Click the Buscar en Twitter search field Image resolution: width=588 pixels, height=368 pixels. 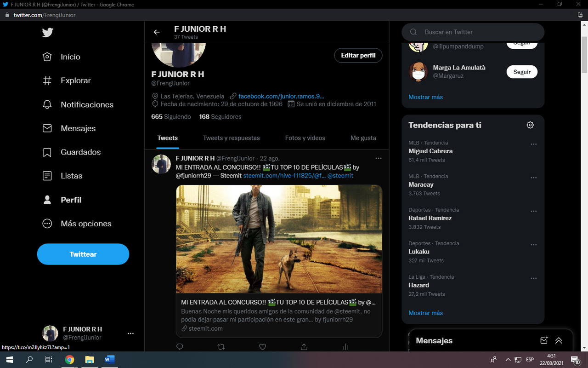(473, 32)
